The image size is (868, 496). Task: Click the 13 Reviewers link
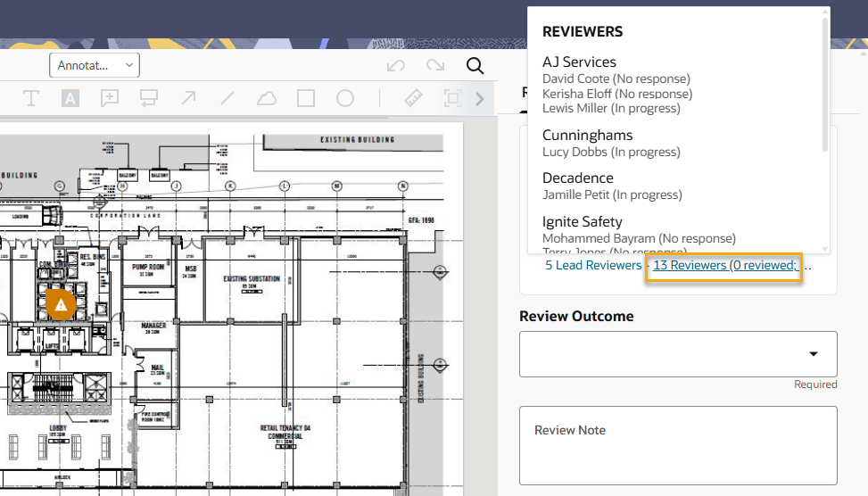tap(725, 265)
